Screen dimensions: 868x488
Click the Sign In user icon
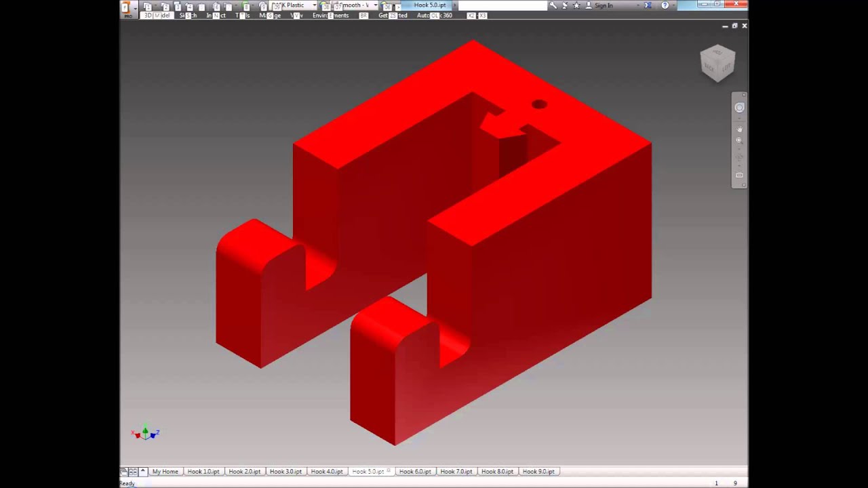(x=588, y=5)
